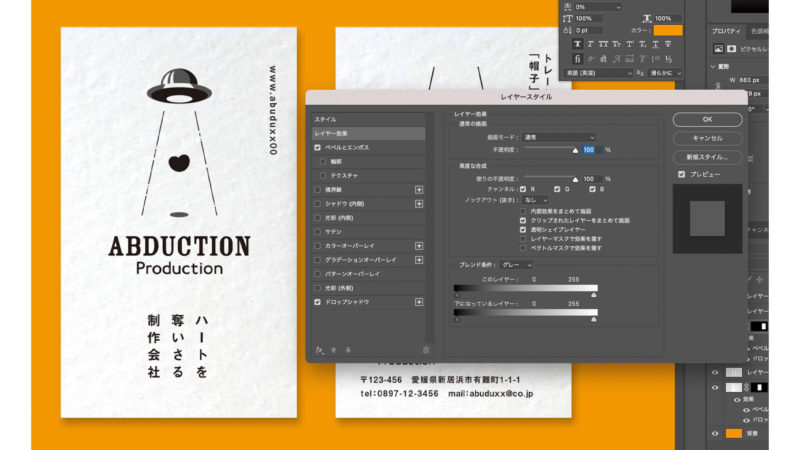Viewport: 800px width, 450px height.
Task: Click the 0 pt baseline shift field
Action: point(588,31)
